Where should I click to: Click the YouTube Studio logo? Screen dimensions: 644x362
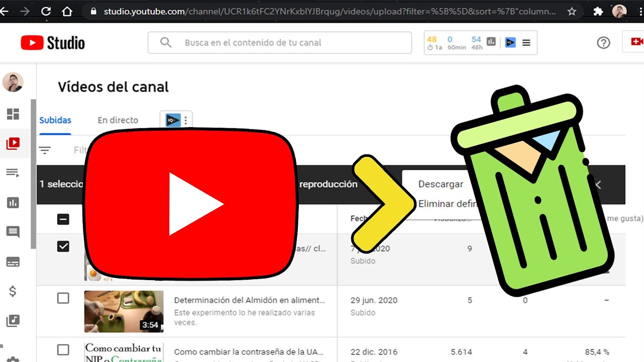point(53,43)
